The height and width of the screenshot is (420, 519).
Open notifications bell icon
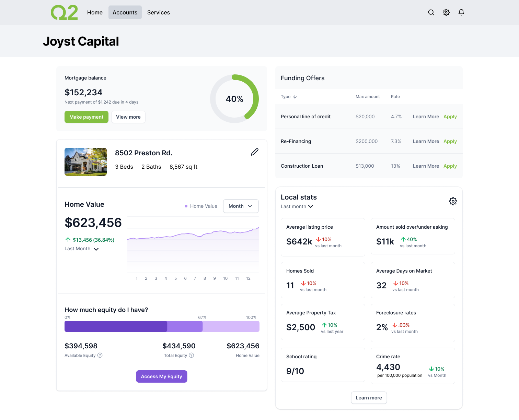[461, 12]
